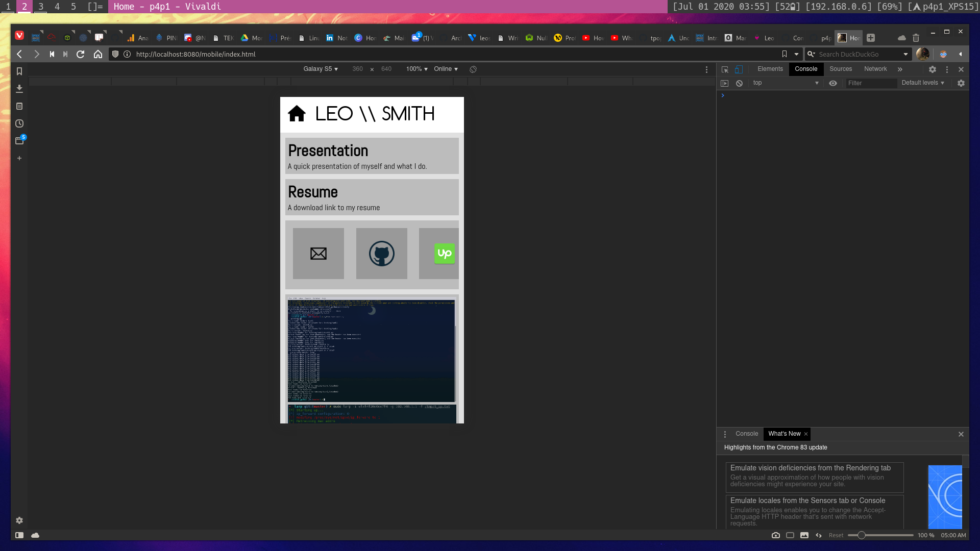Image resolution: width=980 pixels, height=551 pixels.
Task: Open the GitHub icon link on the page
Action: 381,254
